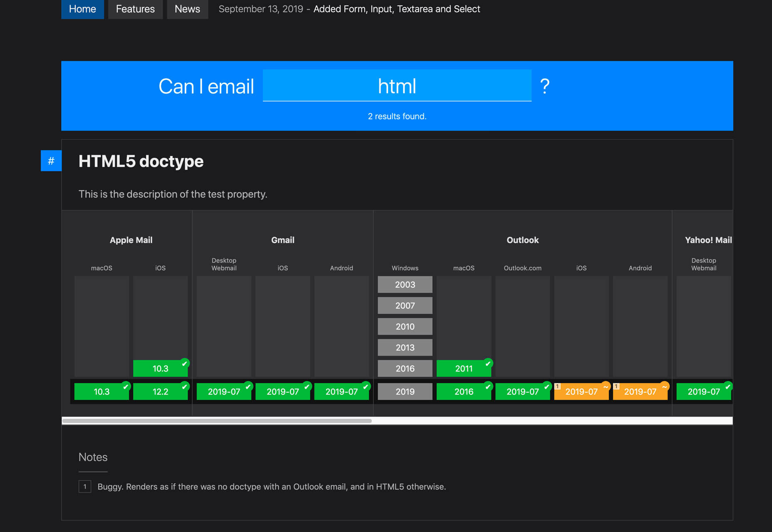Go to the Features page
772x532 pixels.
(135, 9)
